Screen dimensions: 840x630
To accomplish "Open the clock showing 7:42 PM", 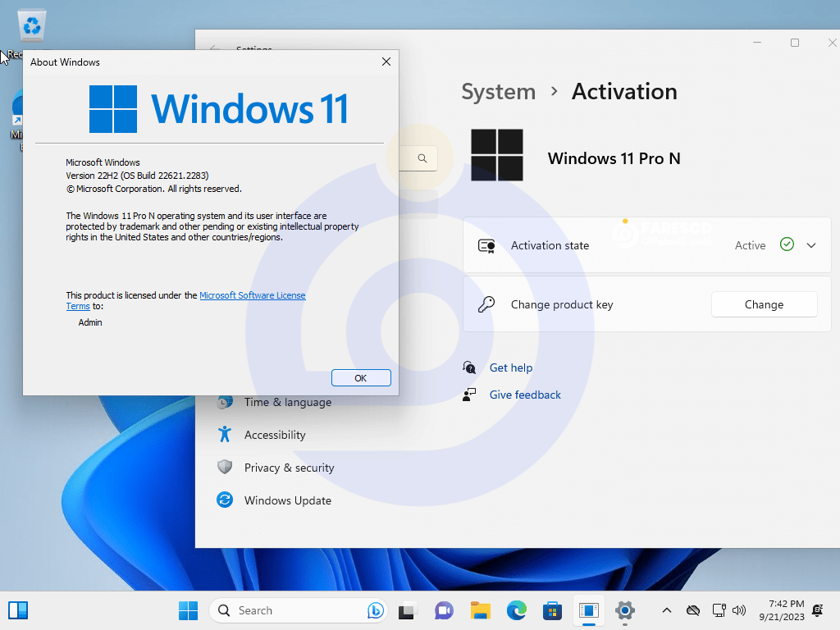I will [x=782, y=610].
